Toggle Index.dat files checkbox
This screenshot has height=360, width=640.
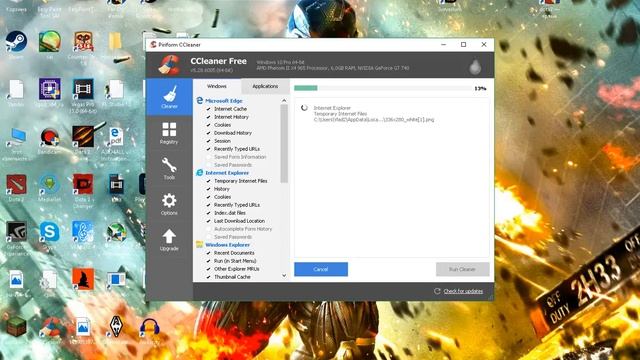209,213
